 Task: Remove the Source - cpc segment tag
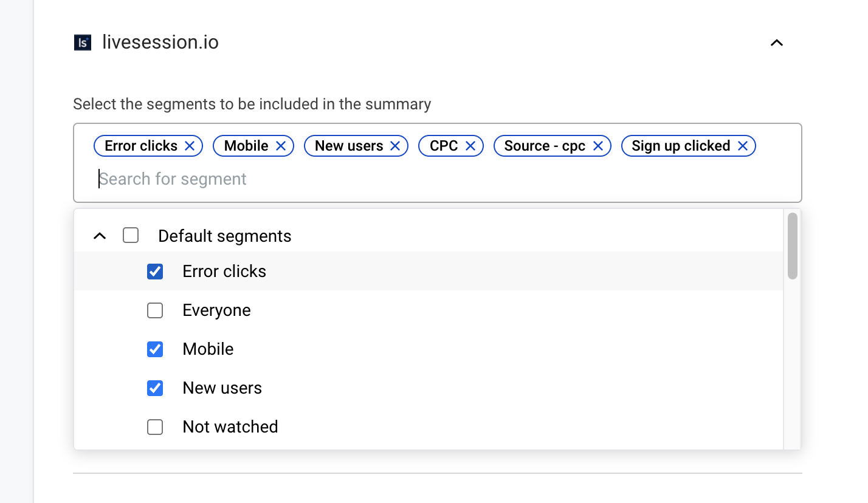point(598,145)
